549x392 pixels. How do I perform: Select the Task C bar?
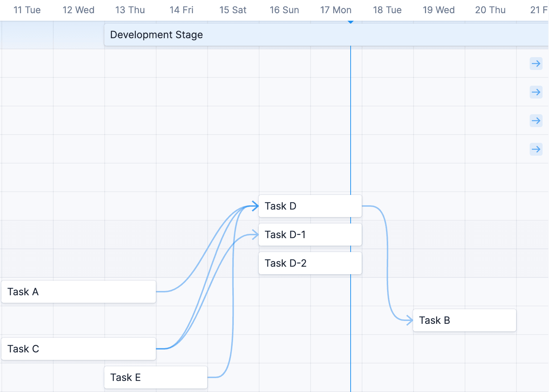pos(79,349)
